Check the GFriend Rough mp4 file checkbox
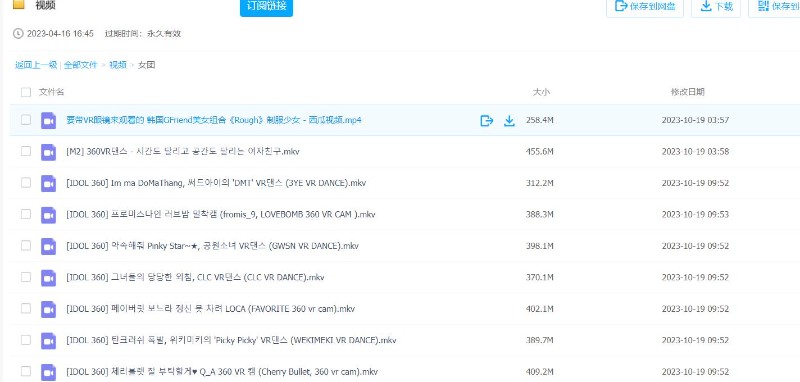The height and width of the screenshot is (382, 800). (26, 120)
